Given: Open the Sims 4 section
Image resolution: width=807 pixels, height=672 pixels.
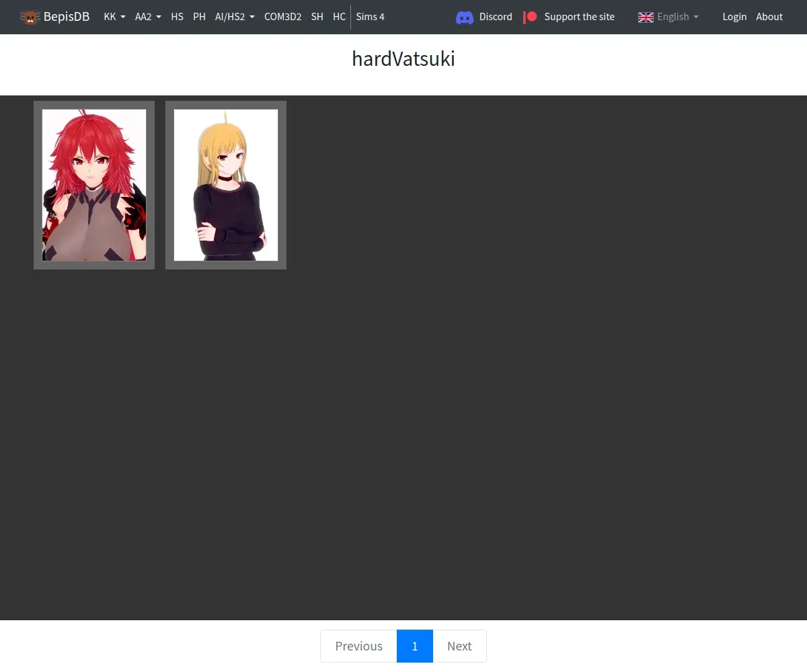Looking at the screenshot, I should pyautogui.click(x=370, y=17).
